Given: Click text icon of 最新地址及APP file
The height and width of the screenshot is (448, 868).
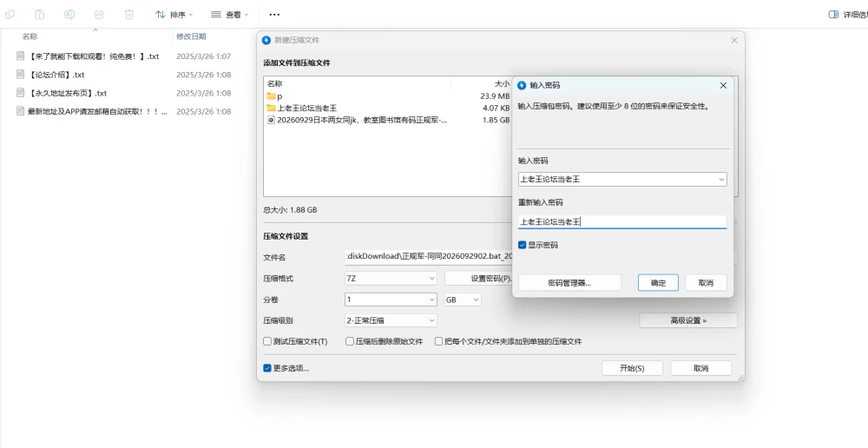Looking at the screenshot, I should 21,111.
